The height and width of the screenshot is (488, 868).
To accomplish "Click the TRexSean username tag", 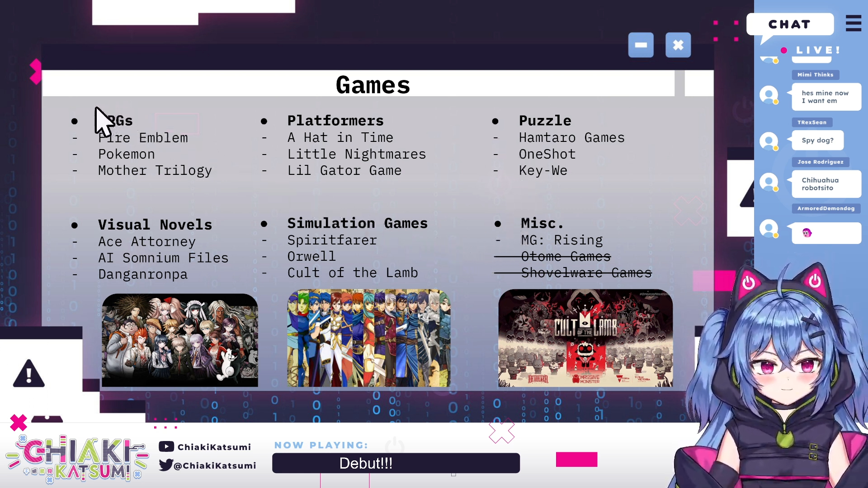I will 812,122.
